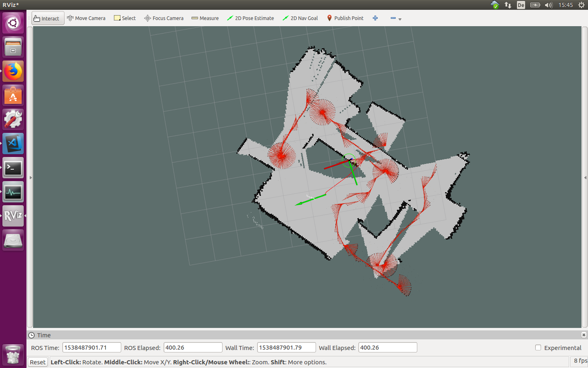Open the sound volume indicator

[548, 5]
